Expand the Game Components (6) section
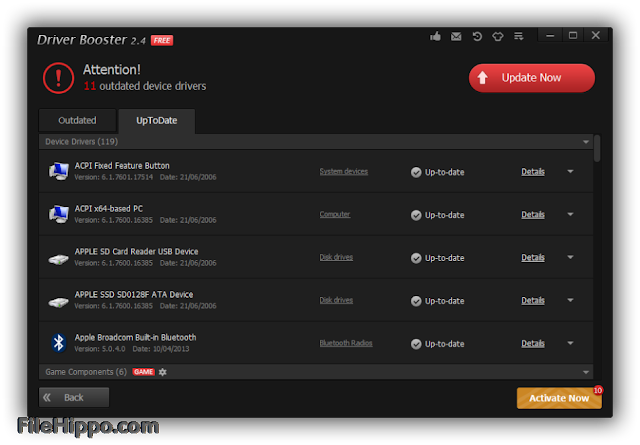The width and height of the screenshot is (640, 445). tap(586, 372)
